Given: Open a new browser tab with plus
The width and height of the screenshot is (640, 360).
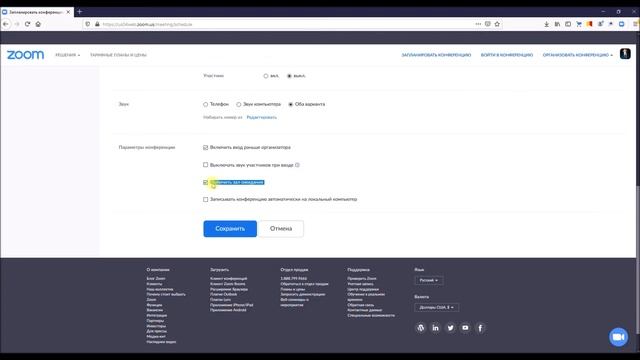Looking at the screenshot, I should point(80,11).
